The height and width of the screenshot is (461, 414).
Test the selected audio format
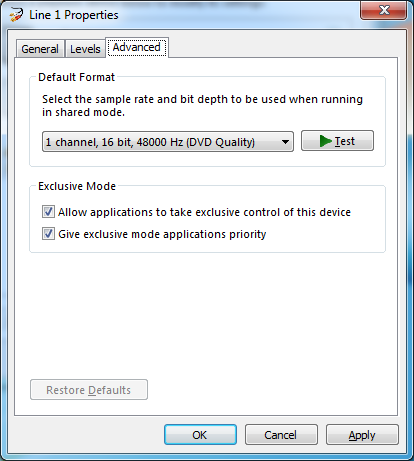pos(337,141)
